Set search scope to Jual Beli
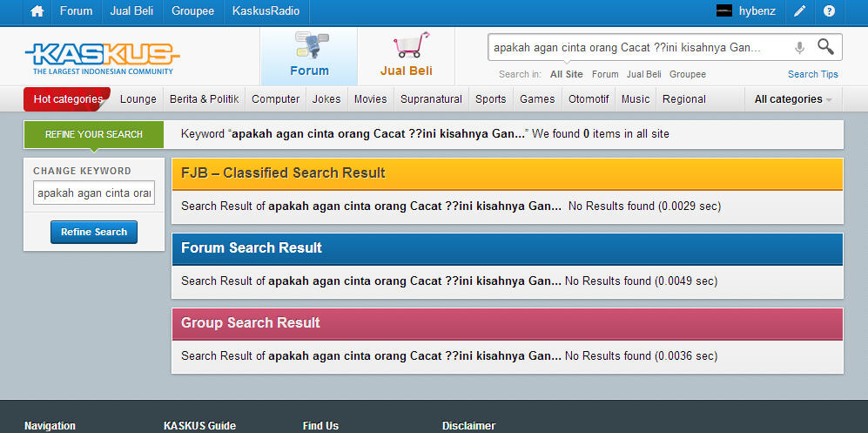 coord(643,74)
